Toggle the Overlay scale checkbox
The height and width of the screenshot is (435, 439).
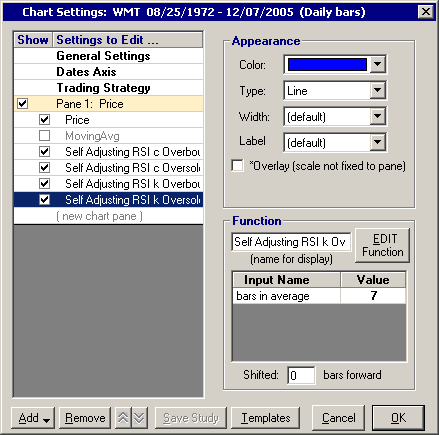pyautogui.click(x=237, y=166)
